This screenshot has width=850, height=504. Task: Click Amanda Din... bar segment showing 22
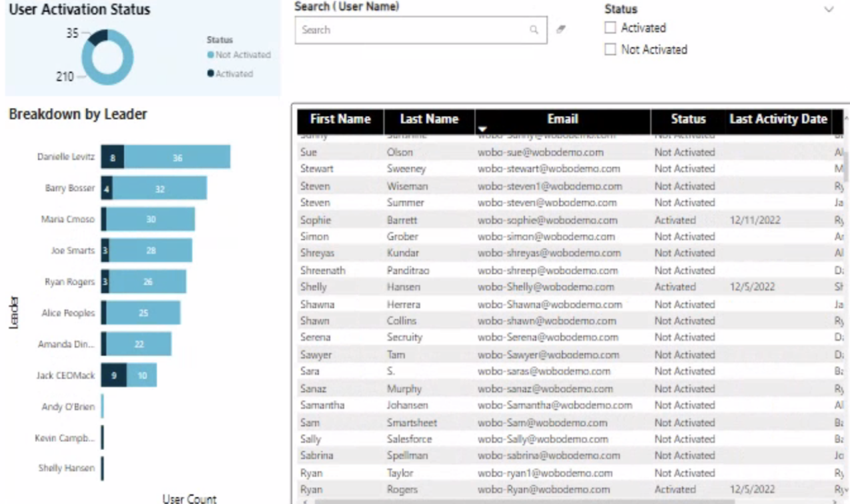point(139,343)
